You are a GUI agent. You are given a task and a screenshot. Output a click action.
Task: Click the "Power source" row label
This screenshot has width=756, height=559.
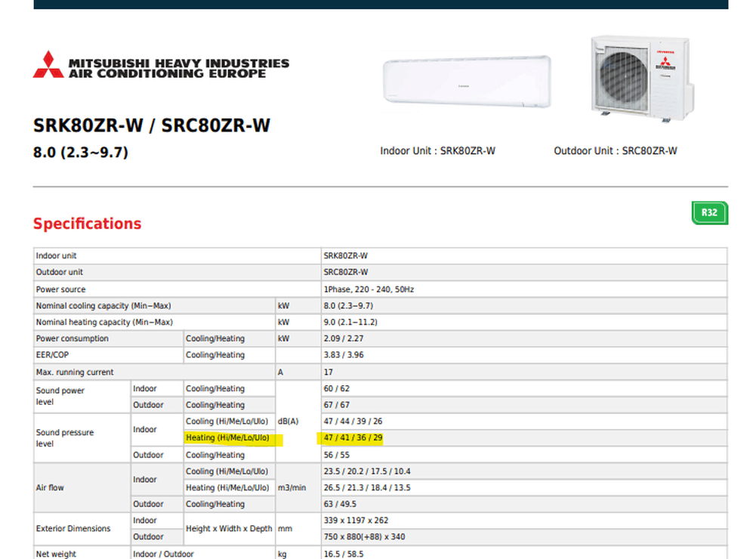tap(60, 289)
